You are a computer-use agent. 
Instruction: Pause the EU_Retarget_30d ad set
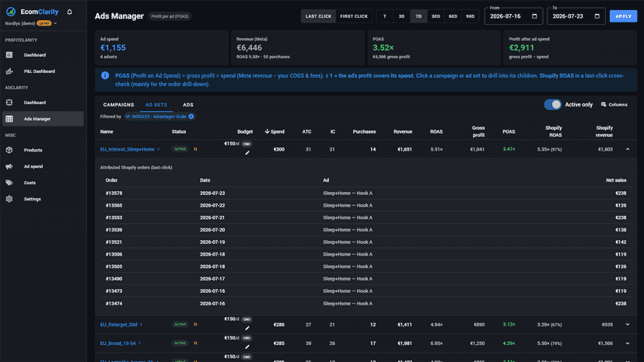pyautogui.click(x=195, y=324)
